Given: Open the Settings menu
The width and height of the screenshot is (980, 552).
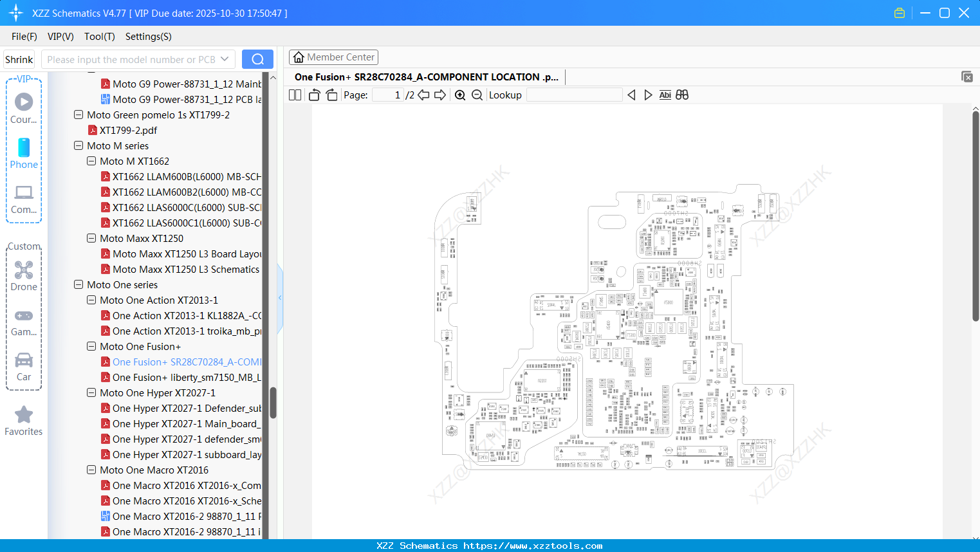Looking at the screenshot, I should (148, 37).
